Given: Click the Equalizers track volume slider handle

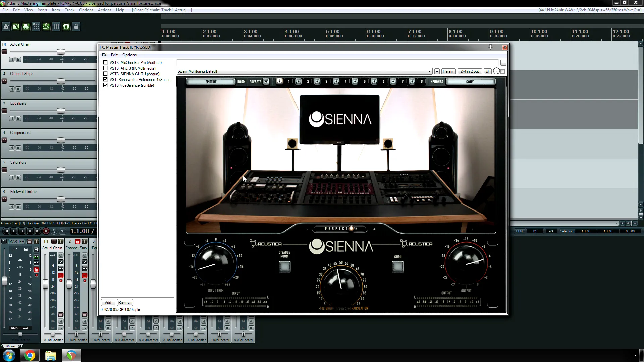Looking at the screenshot, I should (x=61, y=111).
